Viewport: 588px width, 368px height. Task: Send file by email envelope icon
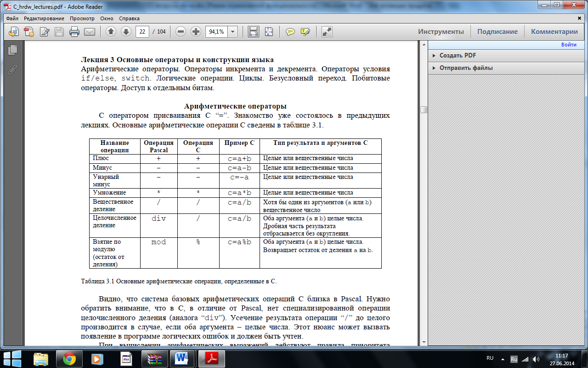click(x=89, y=32)
